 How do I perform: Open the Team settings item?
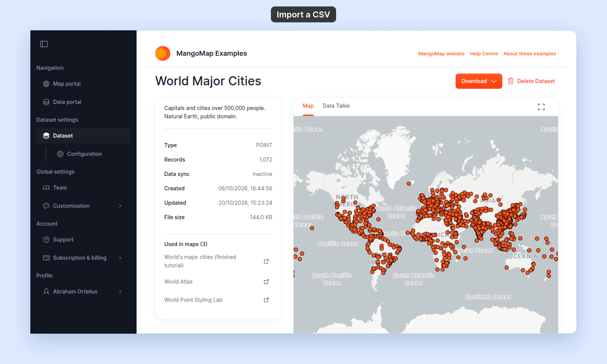(83, 188)
